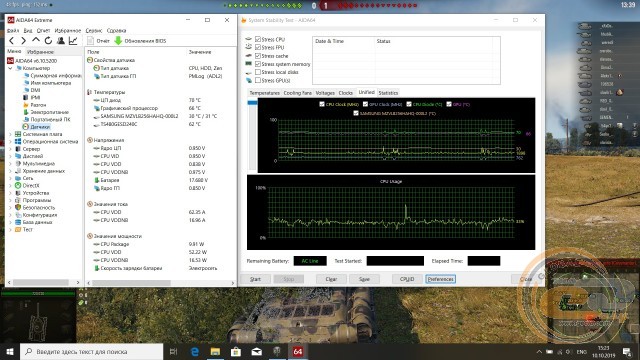
Task: Go forward with the right arrow toolbar icon
Action: [23, 40]
